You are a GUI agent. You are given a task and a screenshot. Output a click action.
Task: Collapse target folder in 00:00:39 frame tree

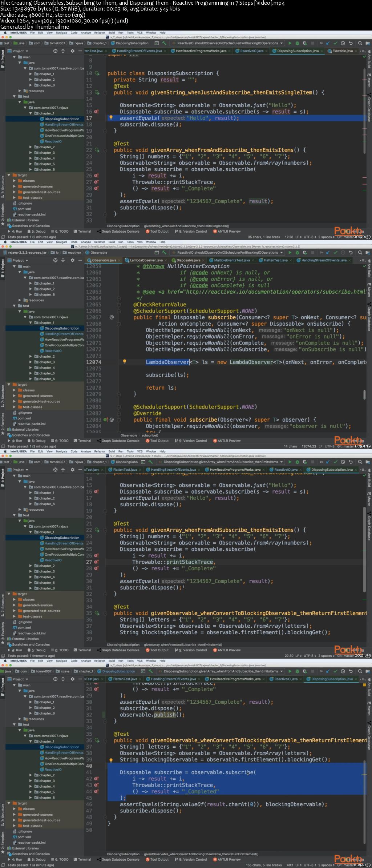pos(9,175)
